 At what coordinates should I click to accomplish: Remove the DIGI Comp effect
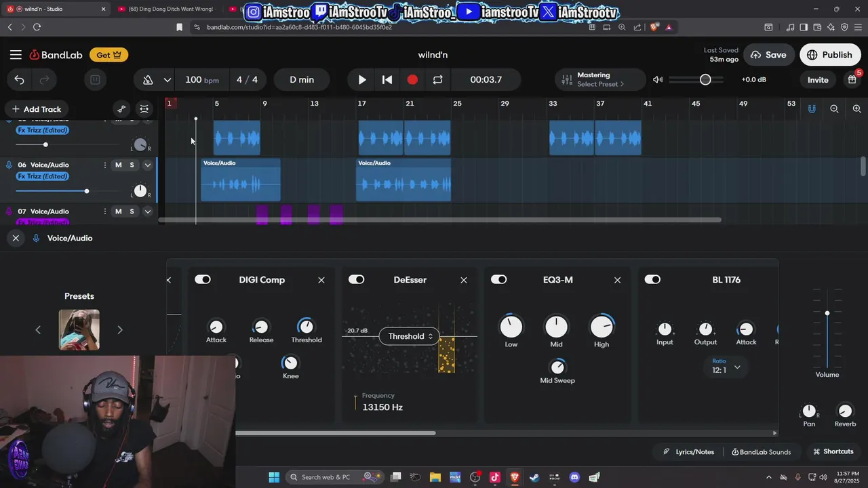(321, 280)
